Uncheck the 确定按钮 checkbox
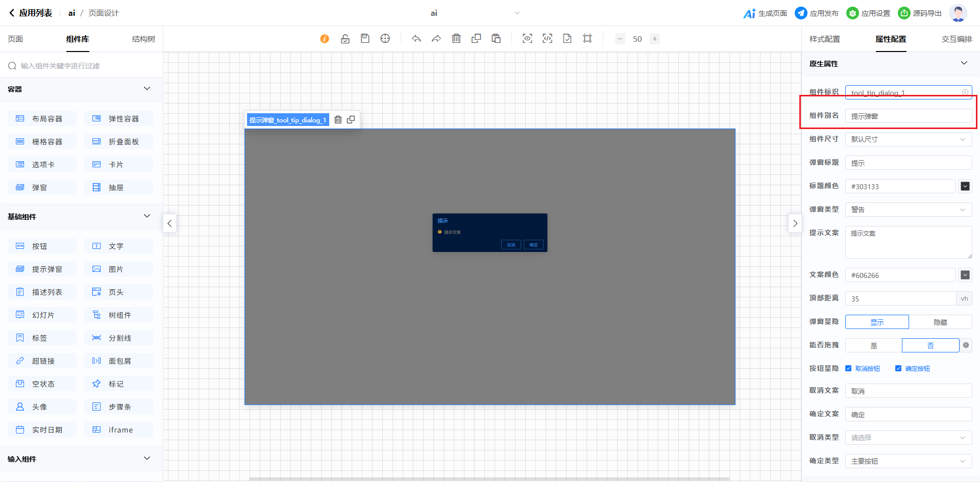 tap(898, 368)
